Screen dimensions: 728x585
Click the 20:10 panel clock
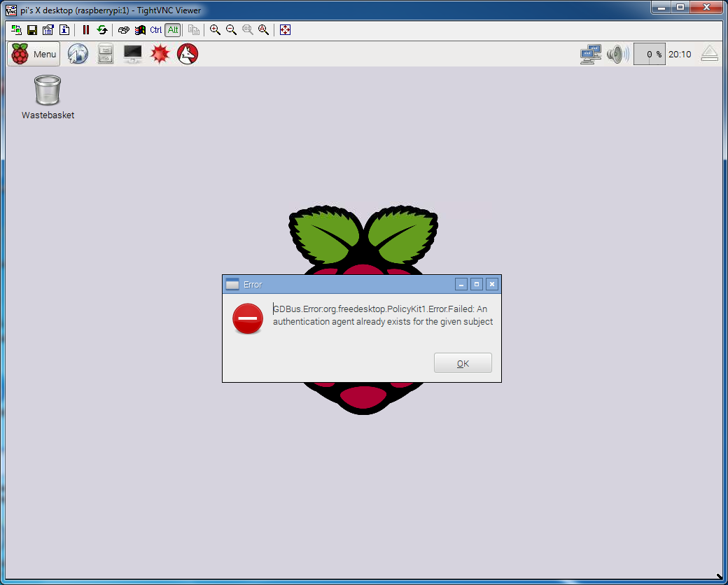pyautogui.click(x=680, y=55)
